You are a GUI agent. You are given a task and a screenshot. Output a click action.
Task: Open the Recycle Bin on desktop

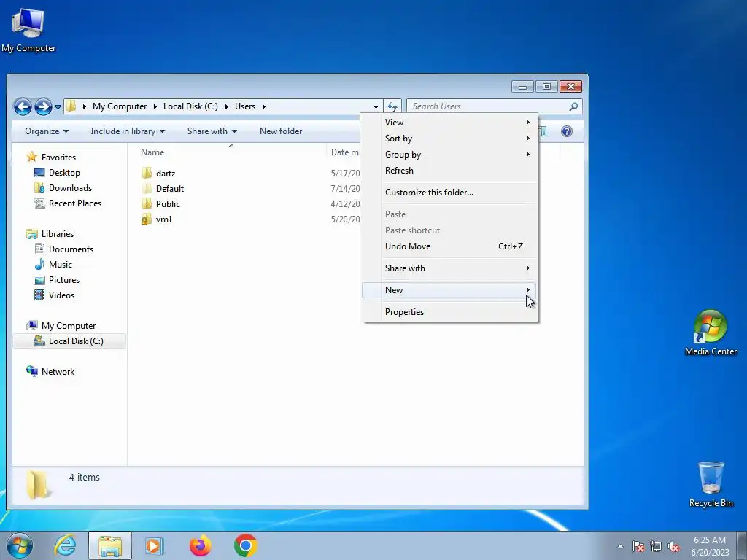(711, 484)
